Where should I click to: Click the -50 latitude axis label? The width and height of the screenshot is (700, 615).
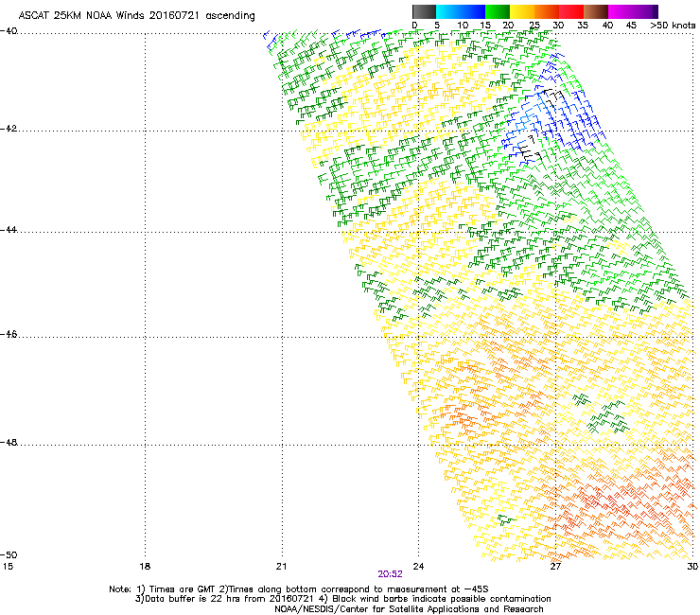point(9,554)
